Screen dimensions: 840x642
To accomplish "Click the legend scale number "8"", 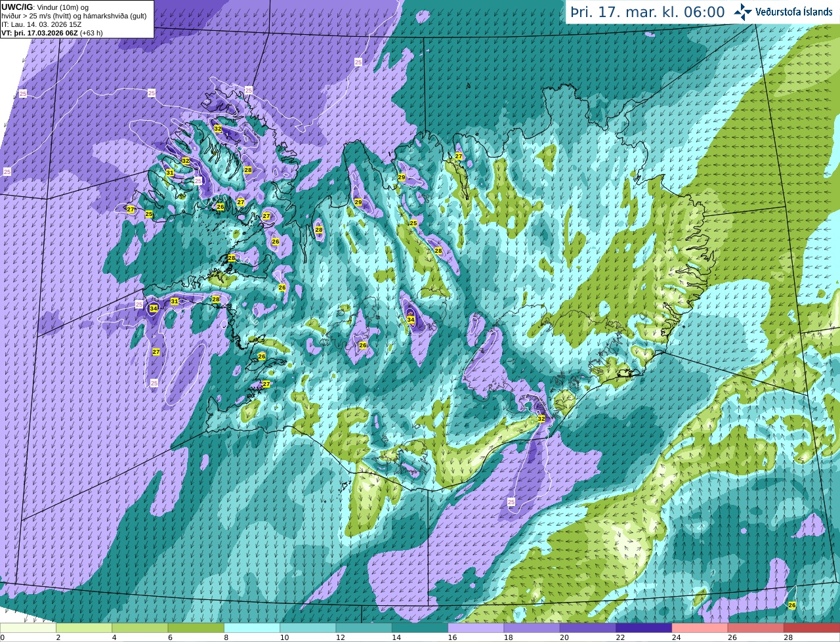I will pyautogui.click(x=226, y=637).
